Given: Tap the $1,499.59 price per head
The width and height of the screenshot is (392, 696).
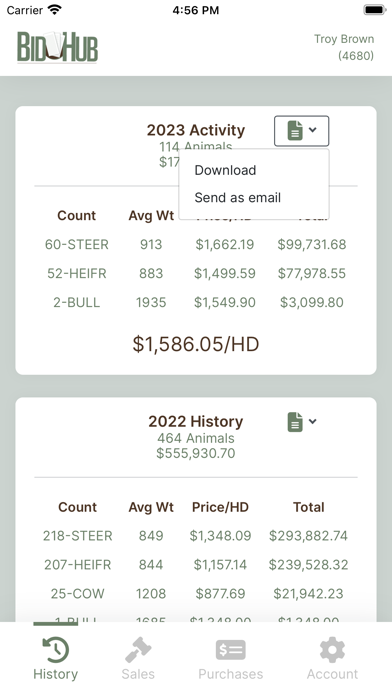Looking at the screenshot, I should tap(225, 273).
